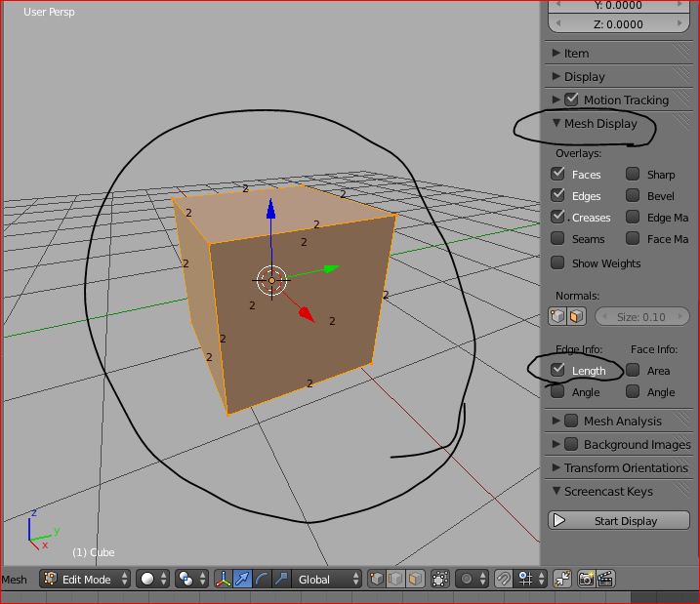Click the translate manipulator arrow icon
Image resolution: width=700 pixels, height=604 pixels.
click(x=242, y=579)
